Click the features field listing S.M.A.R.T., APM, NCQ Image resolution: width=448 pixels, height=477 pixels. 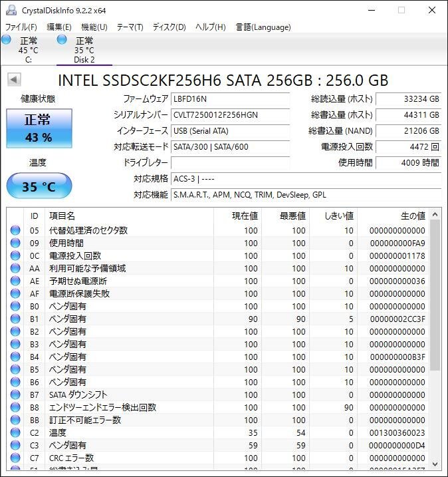pyautogui.click(x=306, y=195)
